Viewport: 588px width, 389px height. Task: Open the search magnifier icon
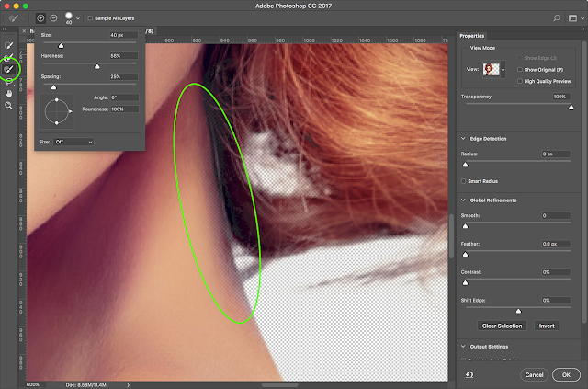(557, 18)
